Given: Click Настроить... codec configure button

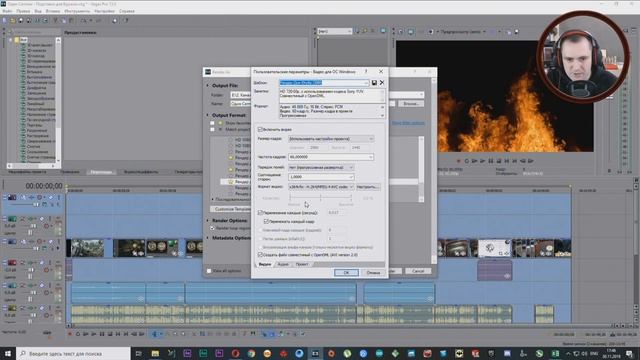Looking at the screenshot, I should point(368,187).
